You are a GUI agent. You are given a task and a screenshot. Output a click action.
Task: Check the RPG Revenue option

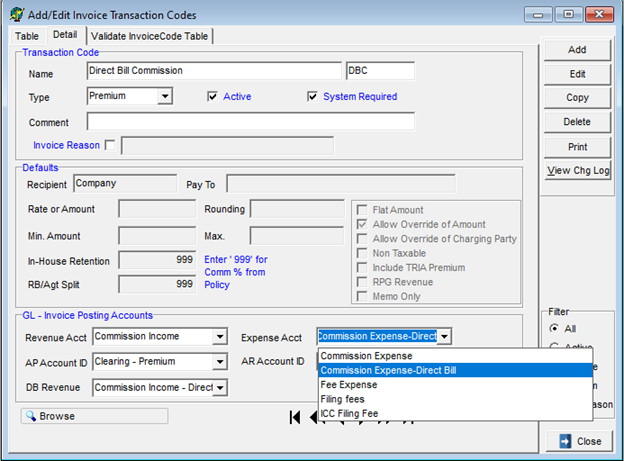(x=362, y=282)
